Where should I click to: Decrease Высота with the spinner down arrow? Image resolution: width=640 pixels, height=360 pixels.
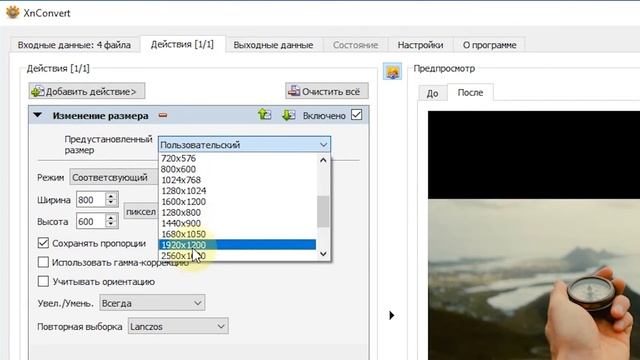pos(111,225)
